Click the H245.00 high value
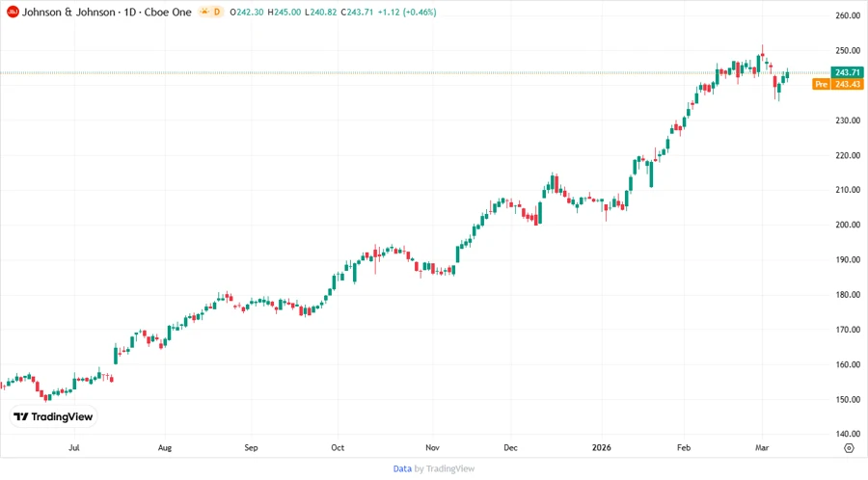Viewport: 868px width, 480px height. (x=284, y=13)
